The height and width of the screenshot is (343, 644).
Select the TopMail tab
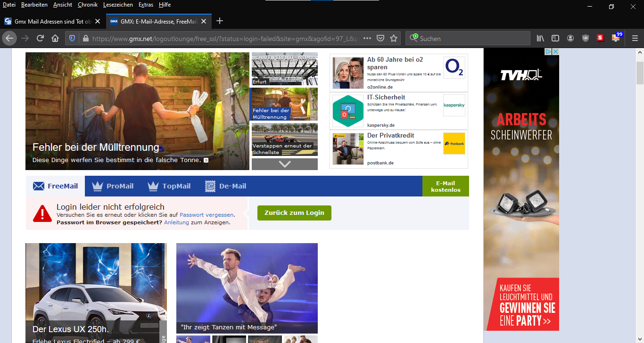pos(169,186)
